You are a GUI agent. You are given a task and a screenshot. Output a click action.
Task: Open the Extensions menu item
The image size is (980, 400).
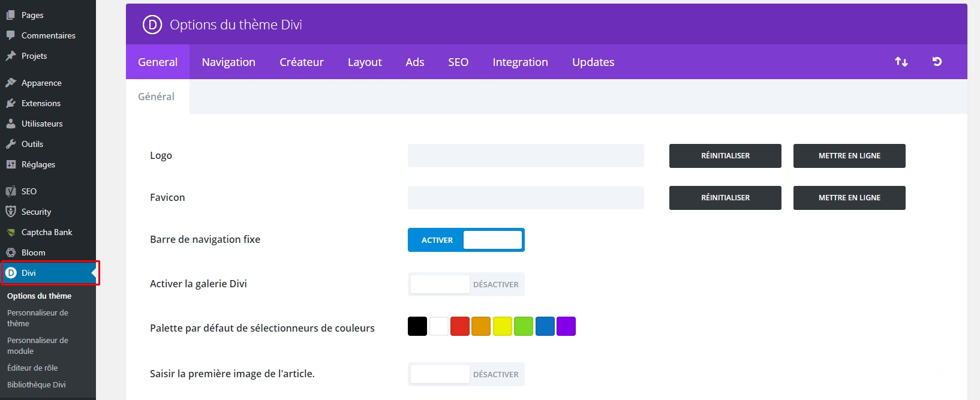[48, 103]
